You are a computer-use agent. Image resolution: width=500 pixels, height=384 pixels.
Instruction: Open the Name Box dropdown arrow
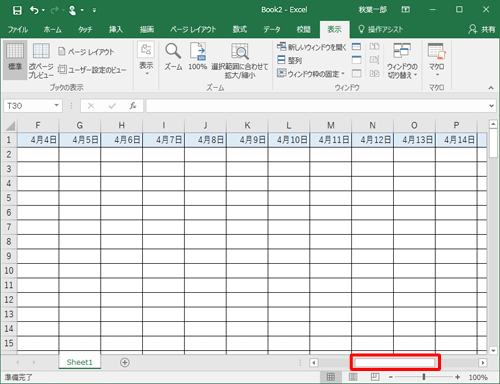point(57,105)
